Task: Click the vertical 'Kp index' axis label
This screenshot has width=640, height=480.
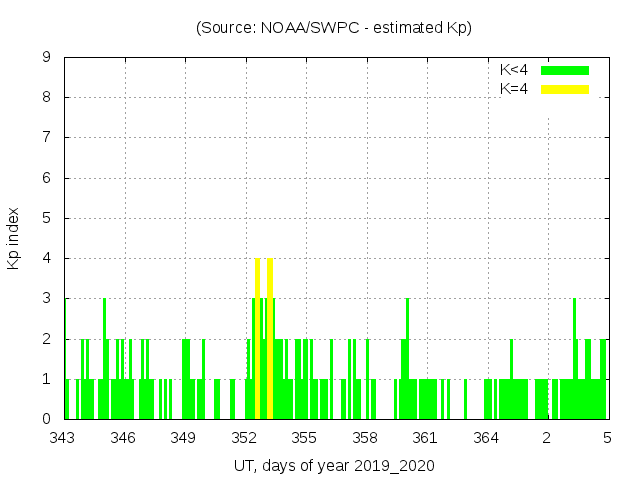Action: 14,238
